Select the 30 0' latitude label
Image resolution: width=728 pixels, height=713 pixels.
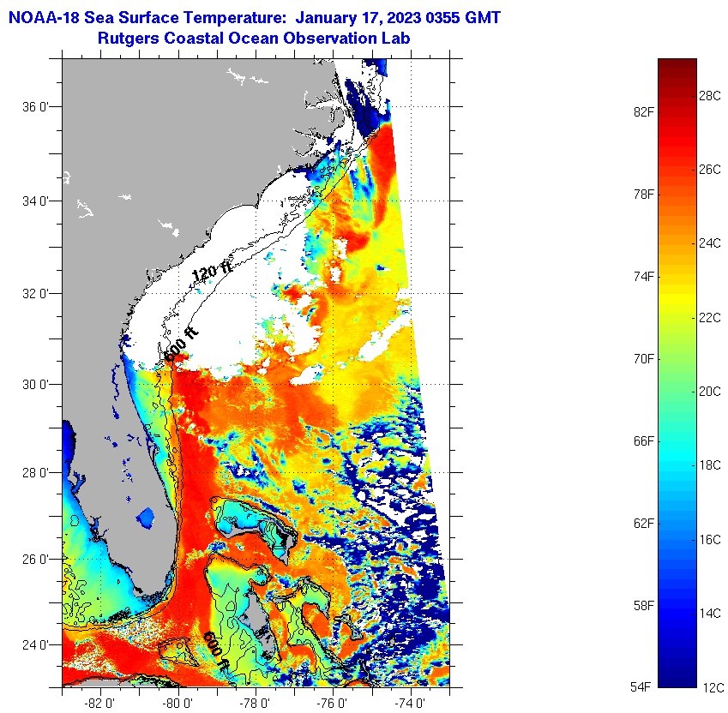pos(35,384)
